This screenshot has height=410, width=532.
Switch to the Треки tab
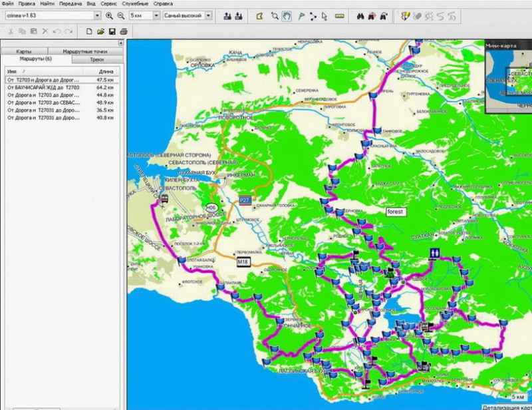(96, 59)
